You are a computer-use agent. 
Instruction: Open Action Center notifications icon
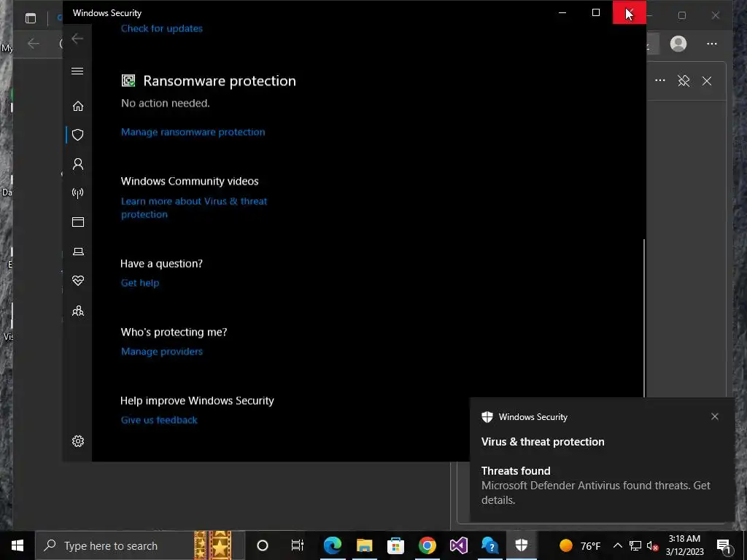pyautogui.click(x=723, y=545)
